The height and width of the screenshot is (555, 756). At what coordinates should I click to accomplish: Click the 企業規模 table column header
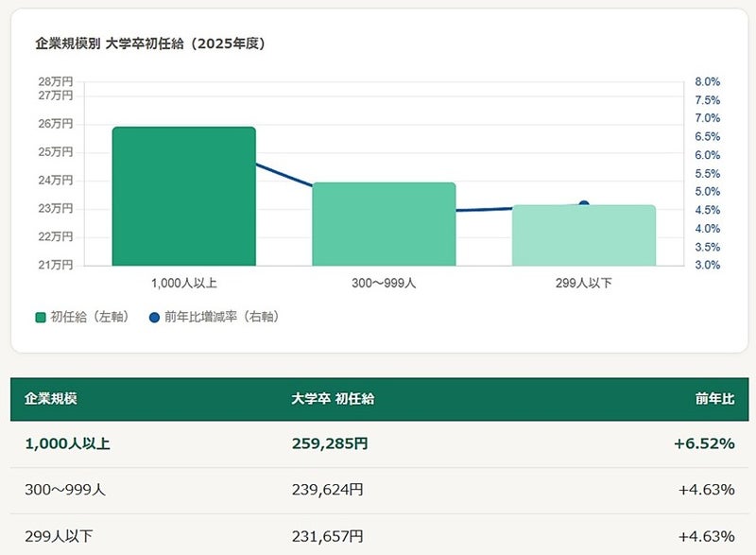click(50, 399)
